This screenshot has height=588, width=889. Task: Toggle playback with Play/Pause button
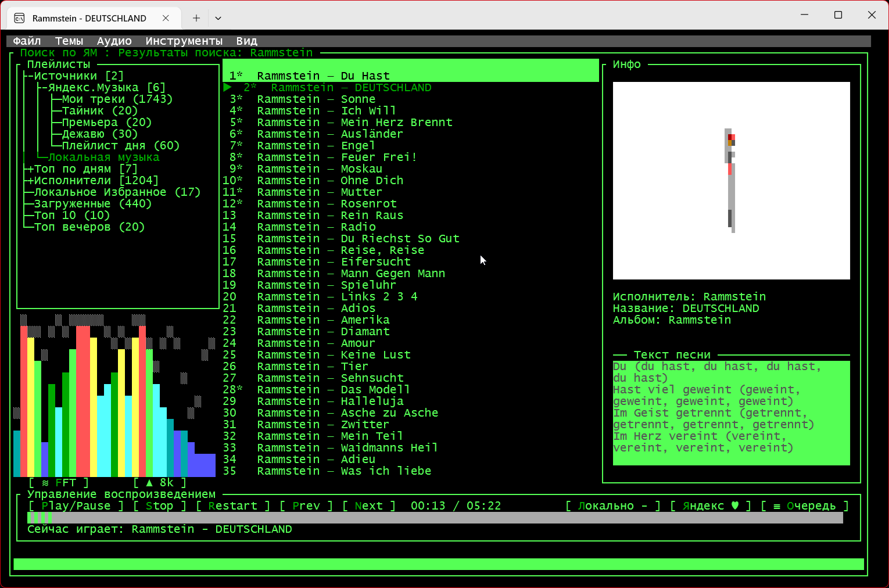click(x=76, y=506)
